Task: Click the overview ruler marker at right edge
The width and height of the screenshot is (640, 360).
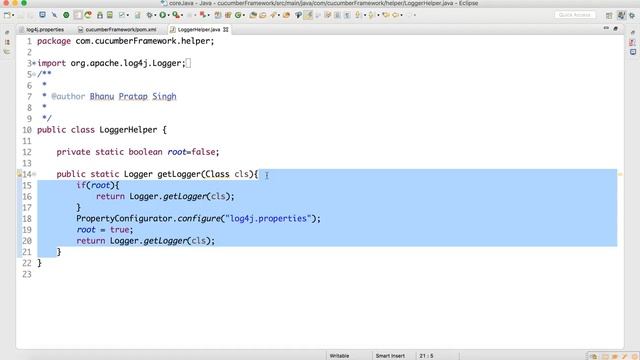Action: pos(620,174)
